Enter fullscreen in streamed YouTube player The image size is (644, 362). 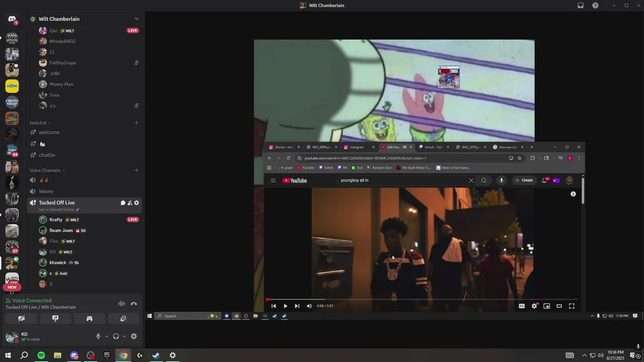click(x=572, y=306)
